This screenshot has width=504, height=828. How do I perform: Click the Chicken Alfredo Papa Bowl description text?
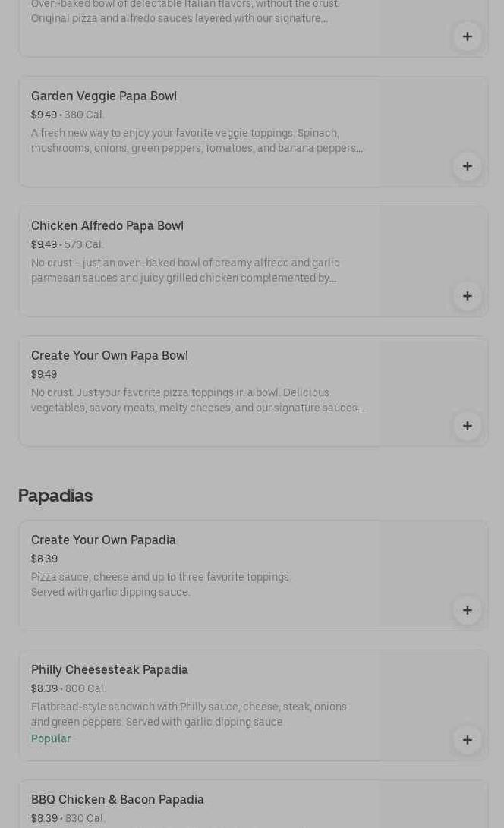pos(185,270)
